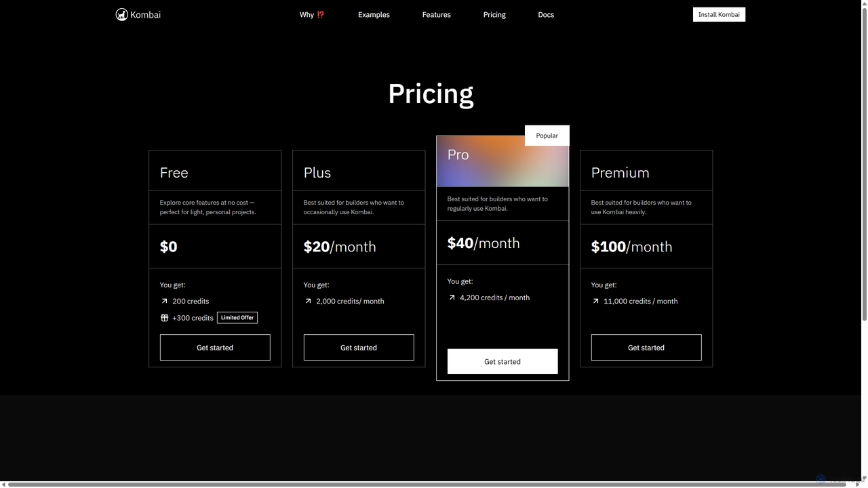Click the Plus plan title
The height and width of the screenshot is (488, 868).
[x=317, y=172]
